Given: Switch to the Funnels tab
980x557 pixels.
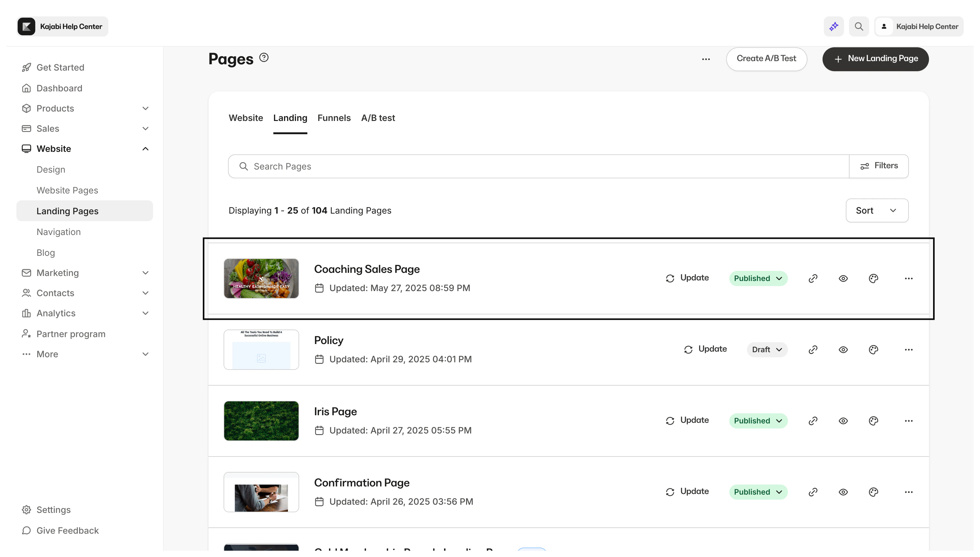Looking at the screenshot, I should point(334,118).
